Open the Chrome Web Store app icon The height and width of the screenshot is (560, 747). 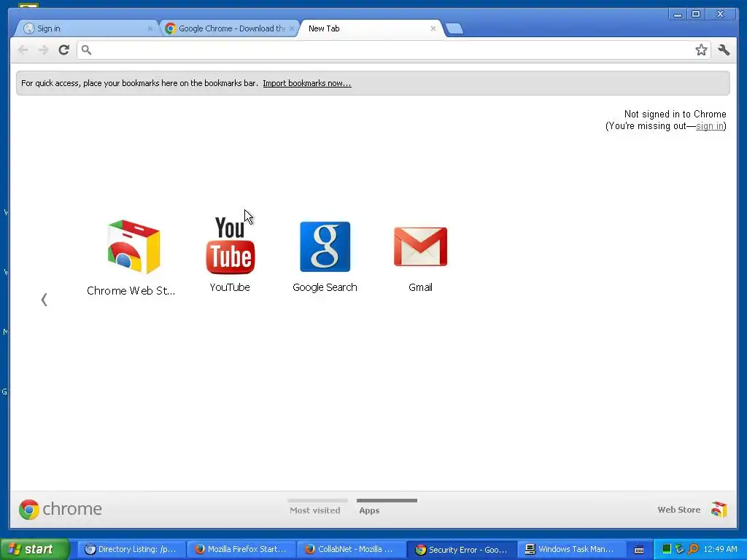[x=133, y=246]
